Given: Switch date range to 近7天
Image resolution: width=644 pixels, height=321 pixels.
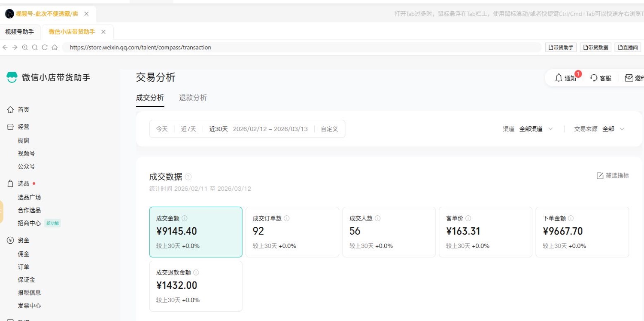Looking at the screenshot, I should tap(188, 128).
